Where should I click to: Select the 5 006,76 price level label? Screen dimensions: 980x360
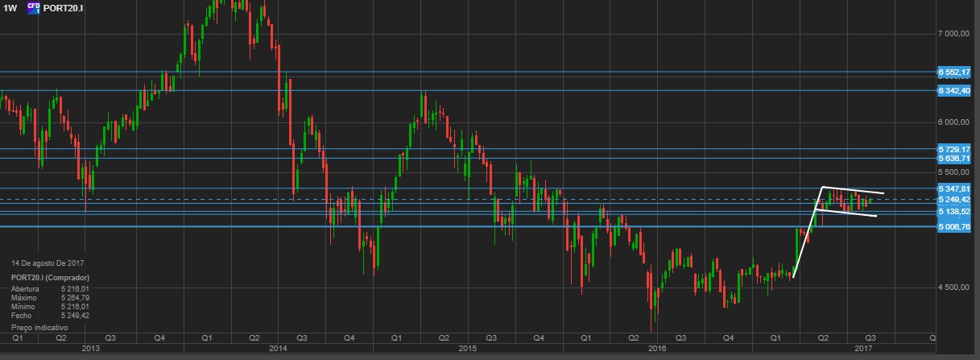pyautogui.click(x=955, y=227)
